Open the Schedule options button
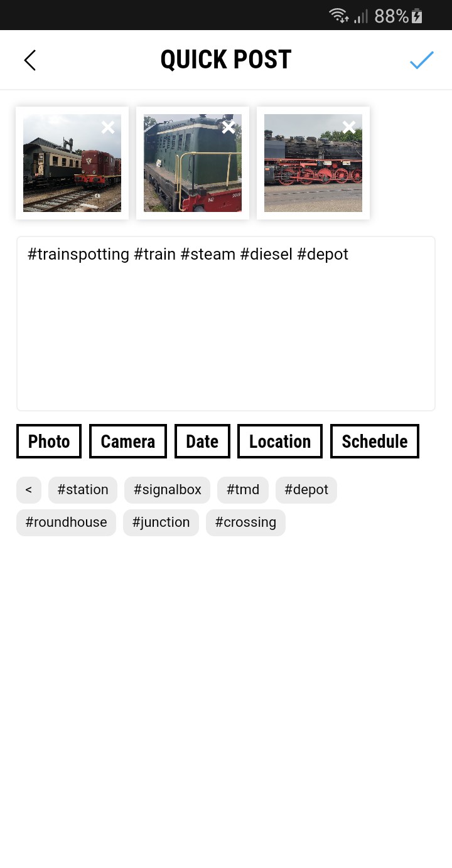The image size is (452, 868). 374,442
